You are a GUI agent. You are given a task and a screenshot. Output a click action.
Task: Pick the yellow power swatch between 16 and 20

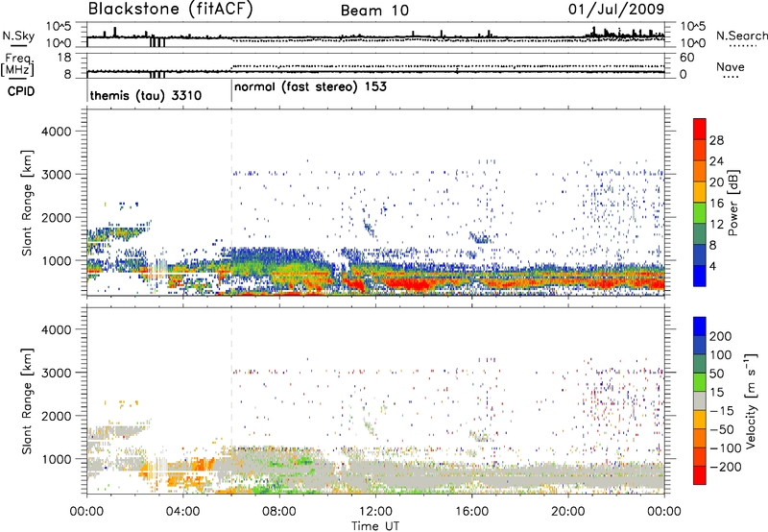[700, 192]
